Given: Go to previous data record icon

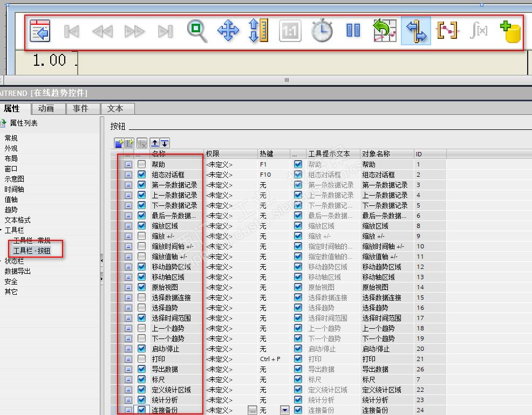Looking at the screenshot, I should point(103,31).
